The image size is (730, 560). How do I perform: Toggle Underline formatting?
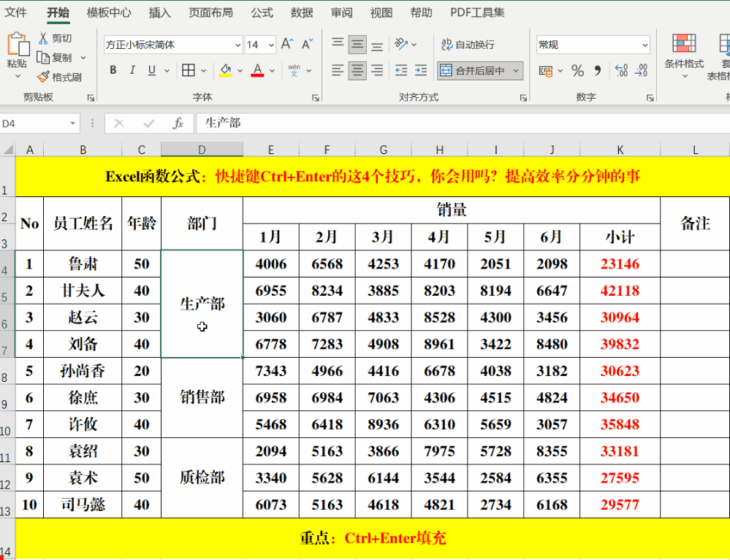(152, 70)
